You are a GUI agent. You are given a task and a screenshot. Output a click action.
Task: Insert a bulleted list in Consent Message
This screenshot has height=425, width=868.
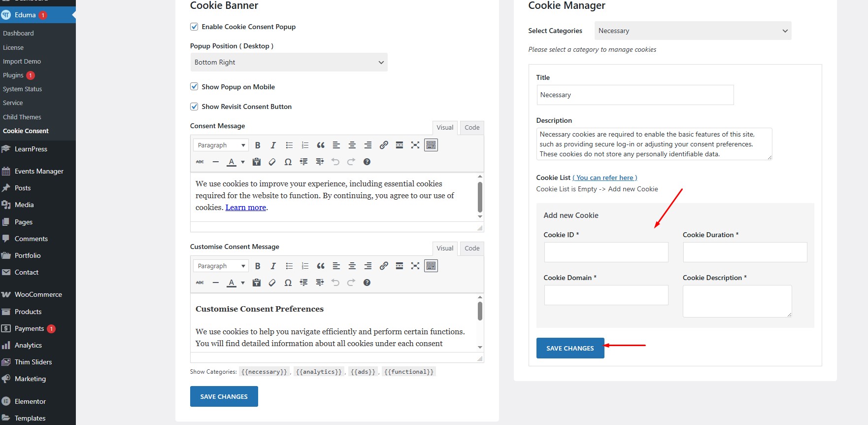click(289, 144)
